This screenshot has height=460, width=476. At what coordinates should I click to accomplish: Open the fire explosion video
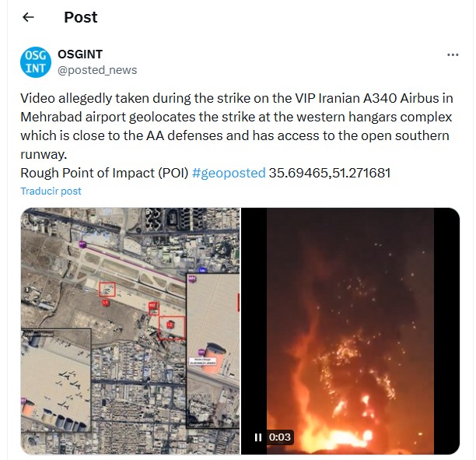click(x=350, y=331)
